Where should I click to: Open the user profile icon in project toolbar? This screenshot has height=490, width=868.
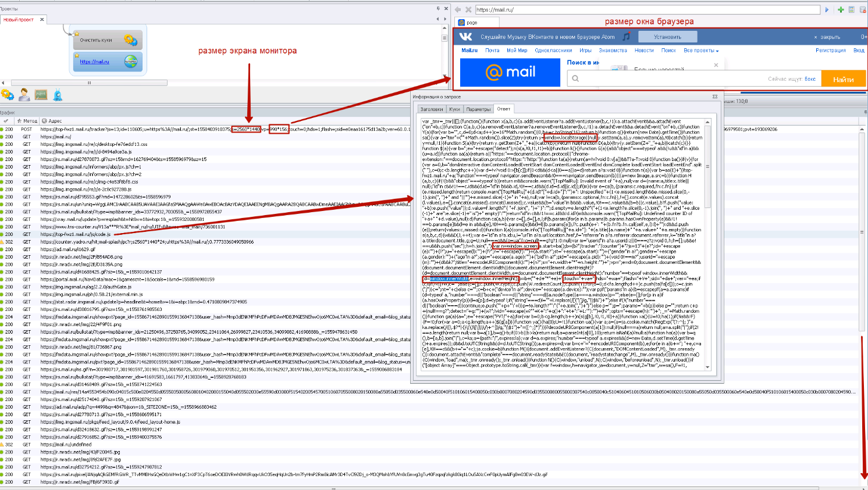point(24,94)
